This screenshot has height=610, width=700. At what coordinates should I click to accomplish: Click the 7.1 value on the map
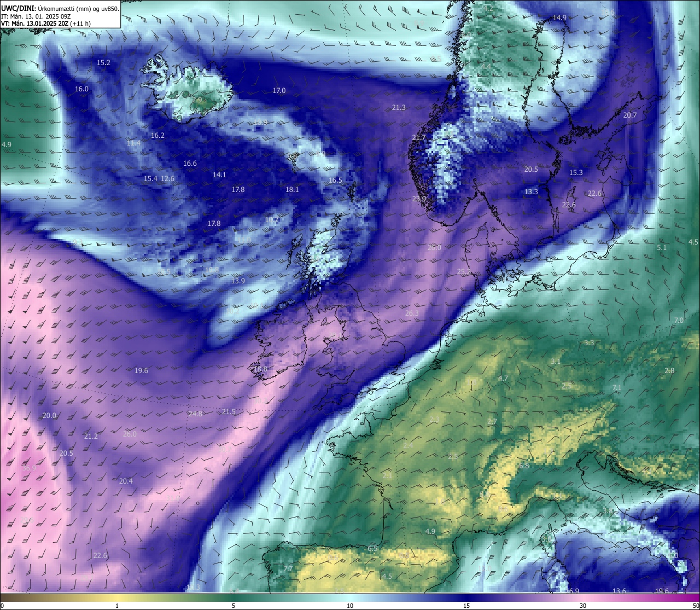click(x=617, y=387)
